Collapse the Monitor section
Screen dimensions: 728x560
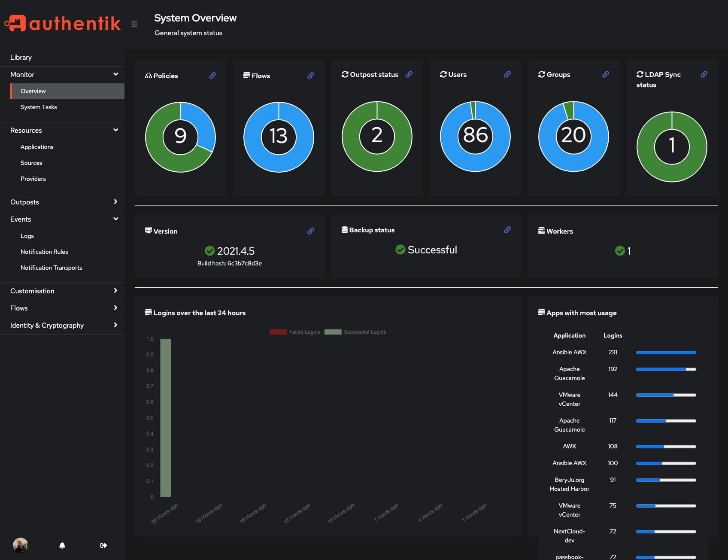click(x=62, y=74)
